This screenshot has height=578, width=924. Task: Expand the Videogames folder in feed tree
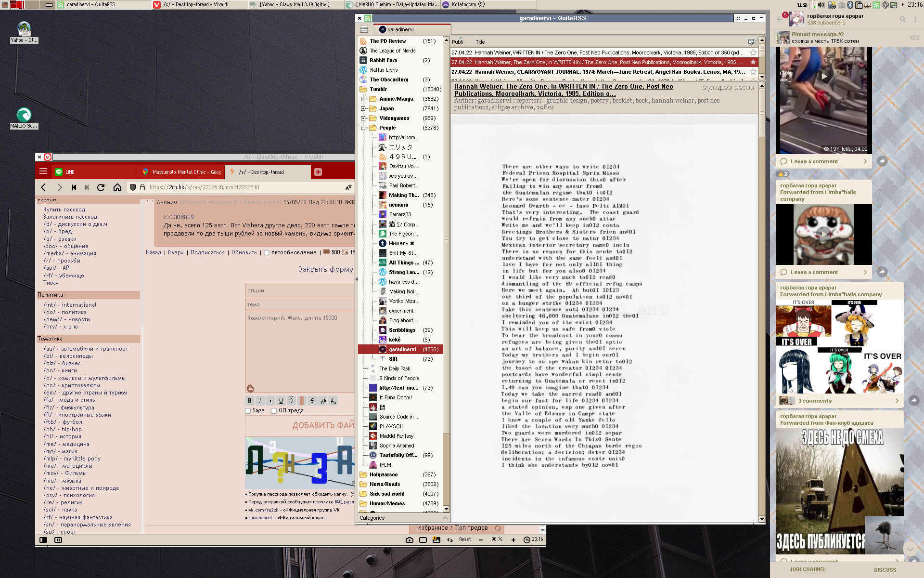click(x=363, y=118)
